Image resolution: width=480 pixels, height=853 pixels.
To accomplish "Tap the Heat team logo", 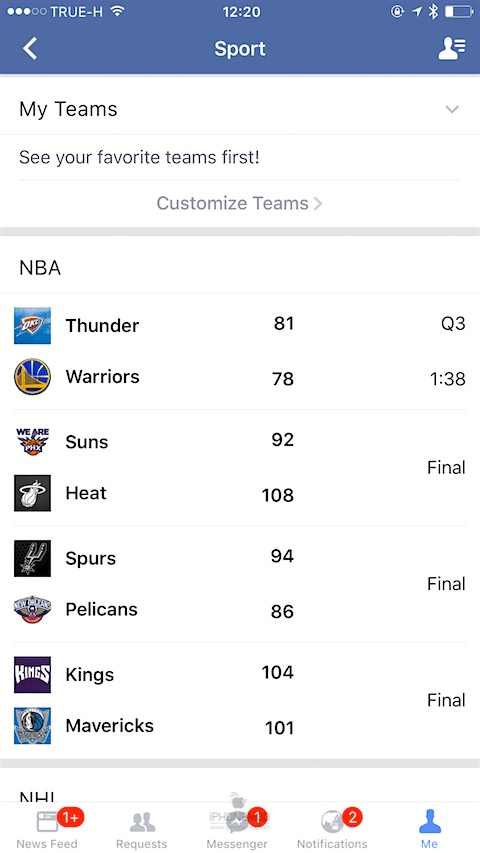I will click(x=33, y=493).
